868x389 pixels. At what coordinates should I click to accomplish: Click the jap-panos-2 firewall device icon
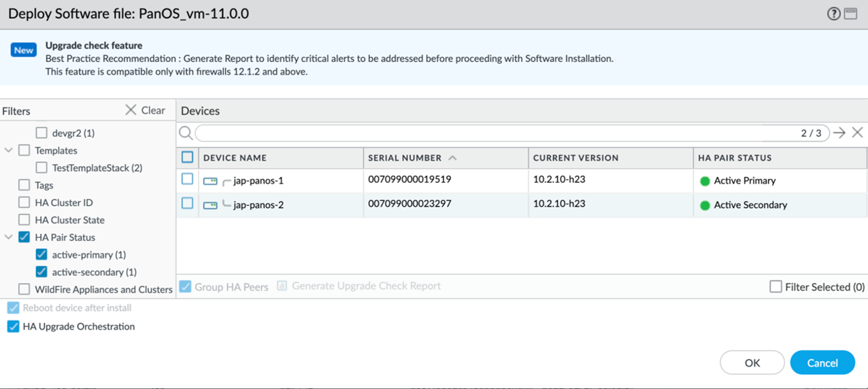click(x=210, y=205)
